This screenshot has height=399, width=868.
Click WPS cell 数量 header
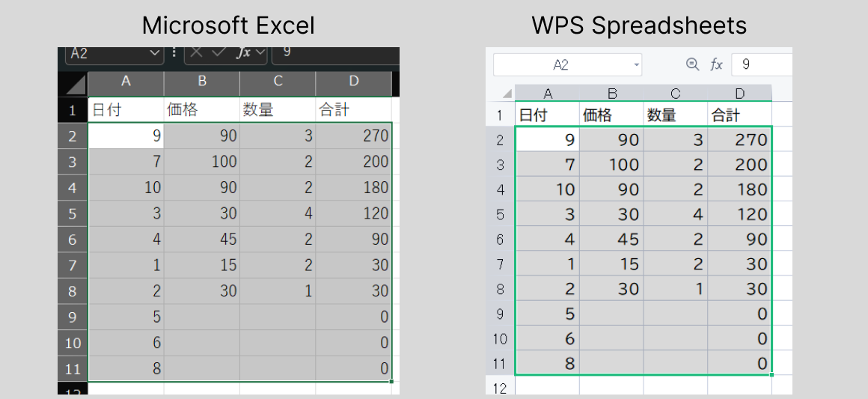(x=676, y=115)
